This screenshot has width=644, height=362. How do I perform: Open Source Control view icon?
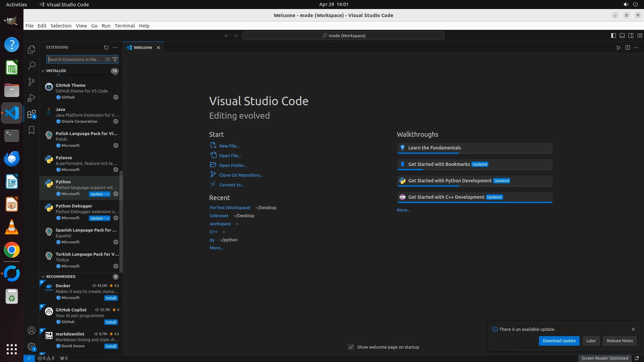[x=32, y=81]
